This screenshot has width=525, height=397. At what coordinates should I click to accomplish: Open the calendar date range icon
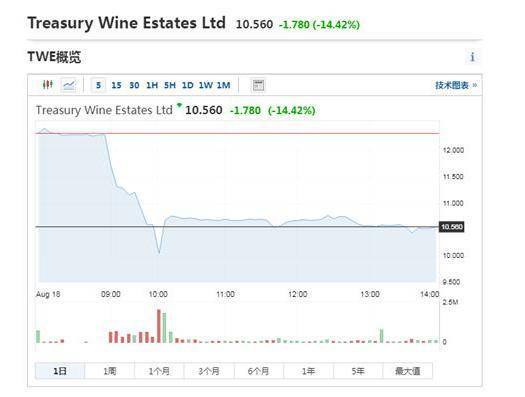[x=258, y=85]
